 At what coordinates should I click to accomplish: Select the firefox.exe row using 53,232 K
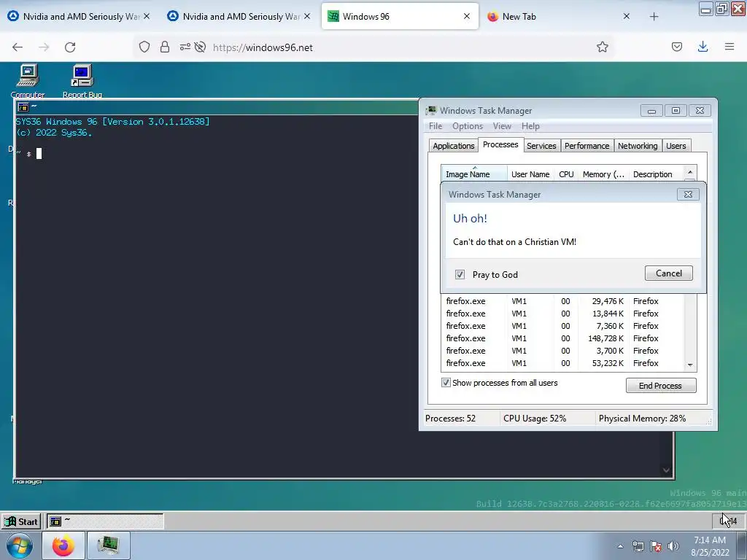click(x=562, y=363)
